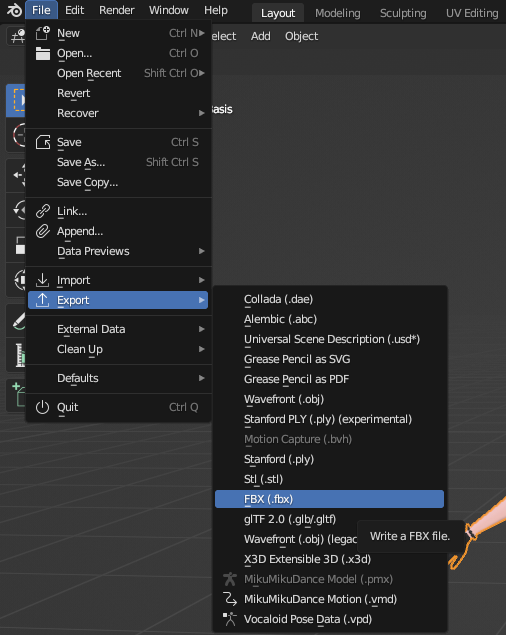Expand the External Data submenu arrow
Screen dimensions: 506x635
tap(202, 329)
